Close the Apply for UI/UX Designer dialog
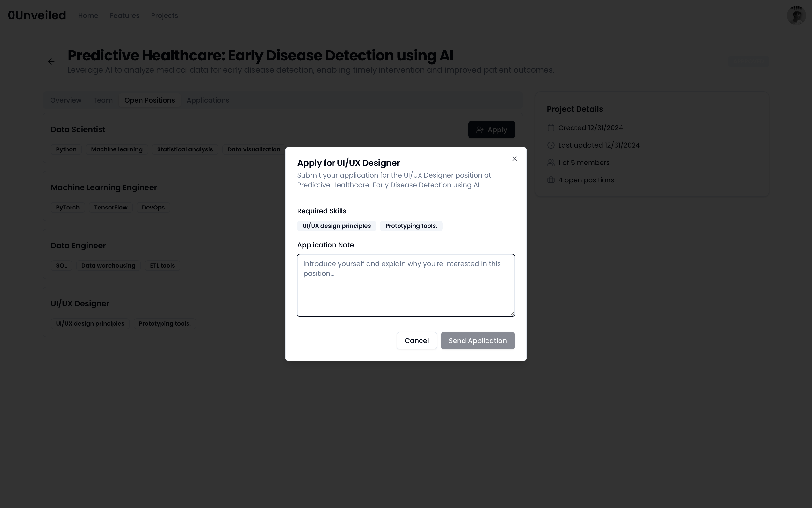 click(x=514, y=159)
